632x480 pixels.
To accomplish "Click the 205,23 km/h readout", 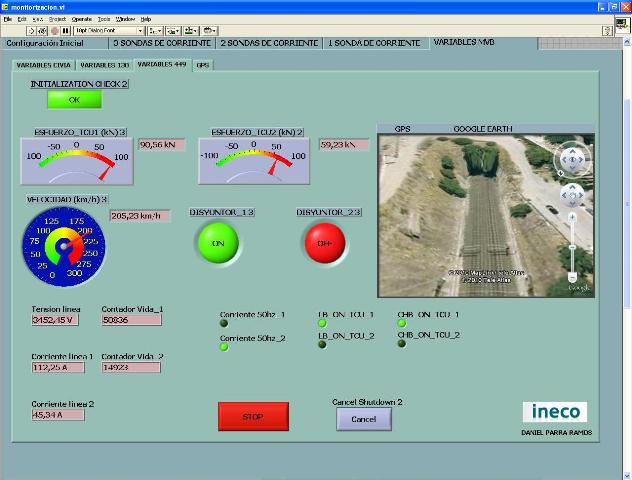I will coord(140,216).
